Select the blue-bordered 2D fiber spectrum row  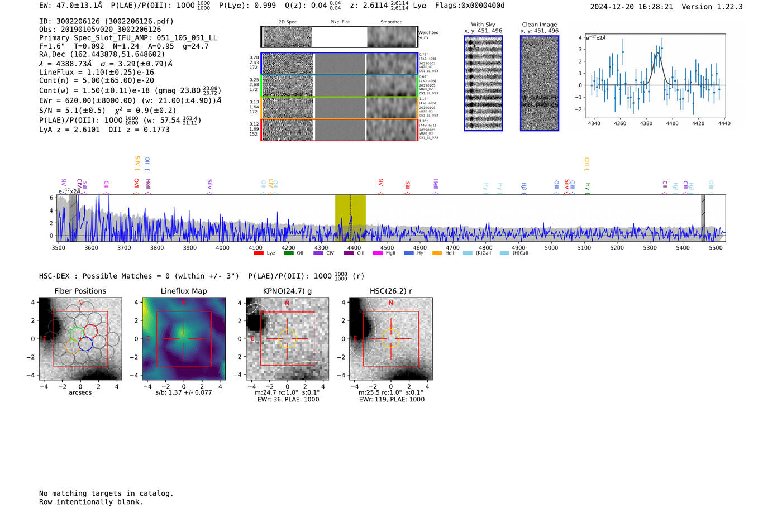click(340, 64)
